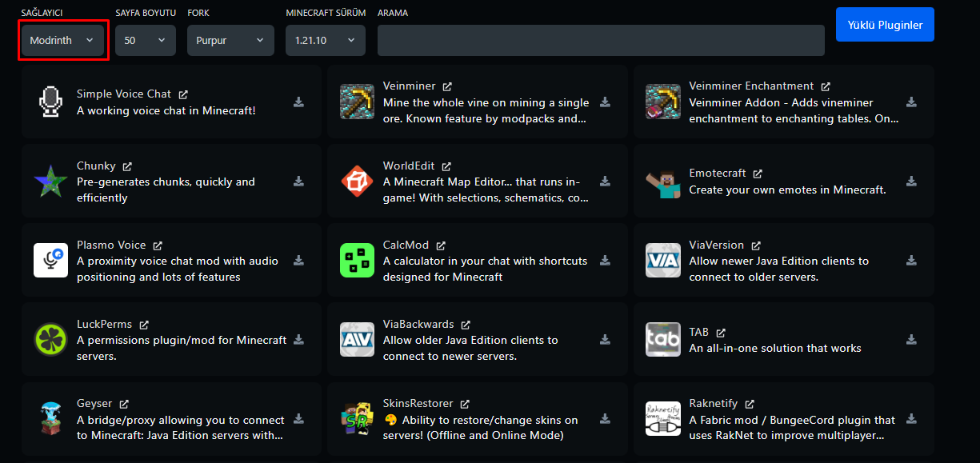Viewport: 980px width, 463px height.
Task: Open Chunky external link icon
Action: click(x=126, y=166)
